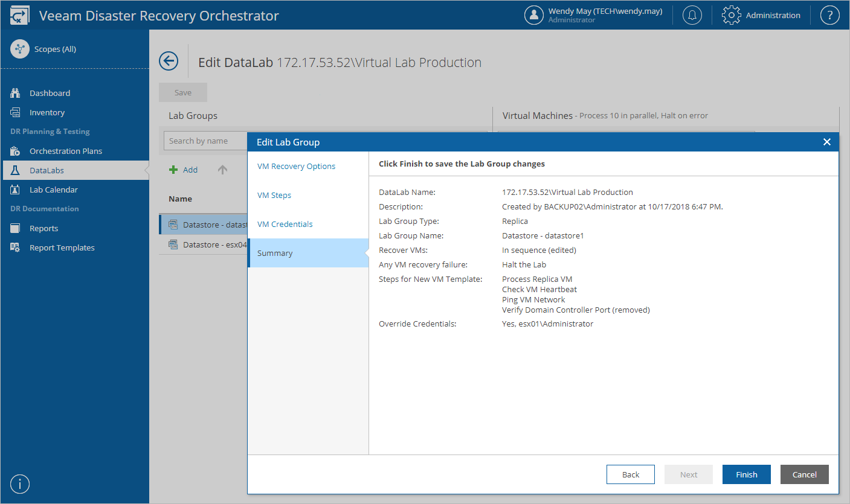
Task: Cancel the Edit Lab Group dialog
Action: click(x=805, y=474)
